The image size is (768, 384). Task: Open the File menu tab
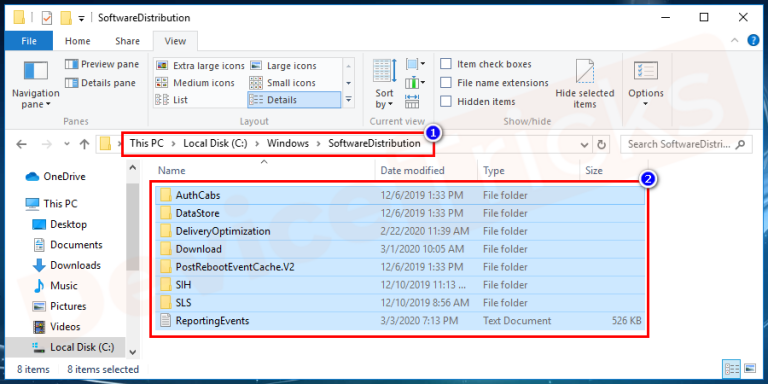29,41
